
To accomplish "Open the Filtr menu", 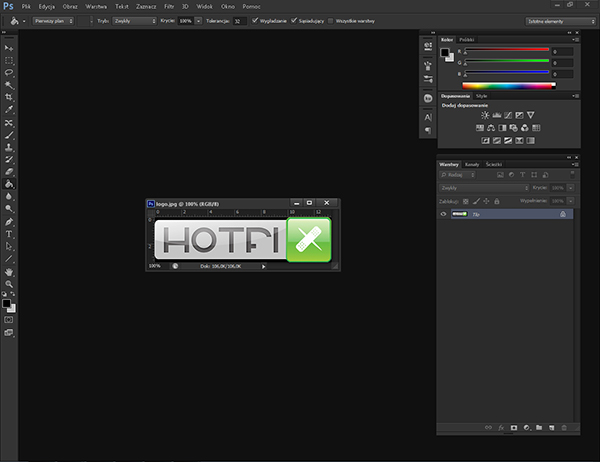I will pos(169,7).
